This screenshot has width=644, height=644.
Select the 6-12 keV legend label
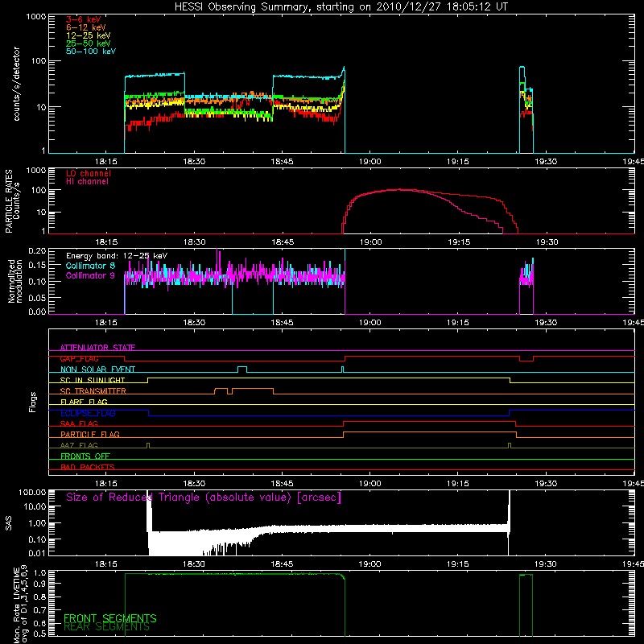pyautogui.click(x=86, y=27)
